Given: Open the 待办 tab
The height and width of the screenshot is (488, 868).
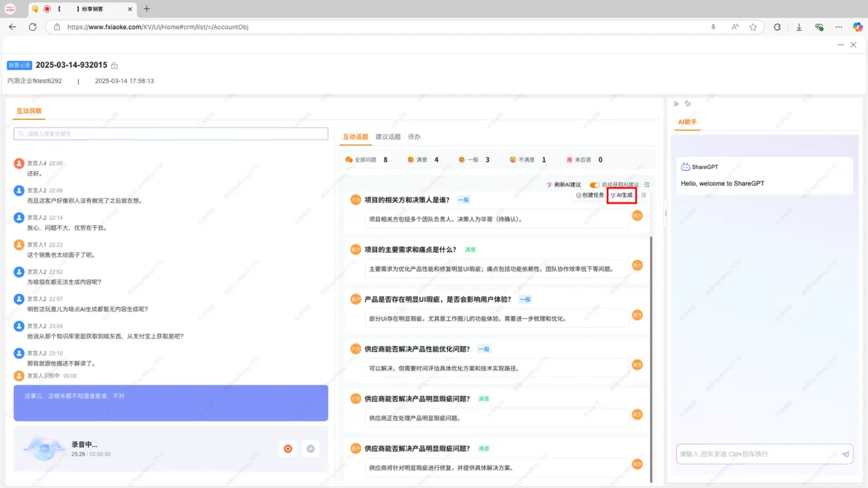Looking at the screenshot, I should pyautogui.click(x=414, y=137).
